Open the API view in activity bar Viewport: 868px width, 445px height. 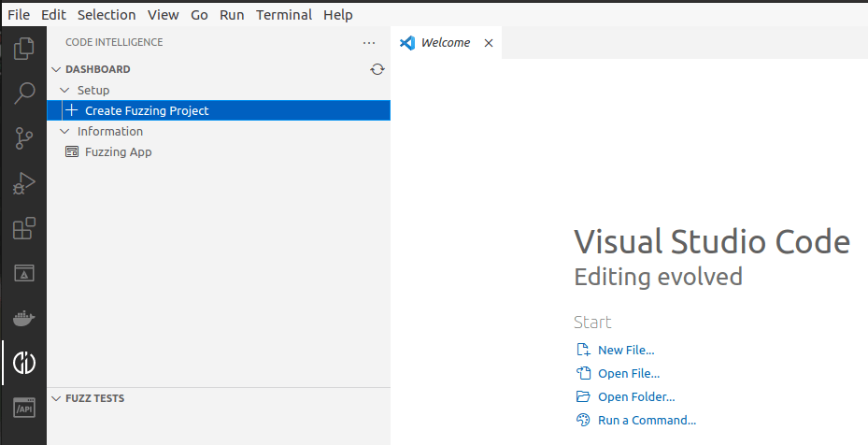23,408
